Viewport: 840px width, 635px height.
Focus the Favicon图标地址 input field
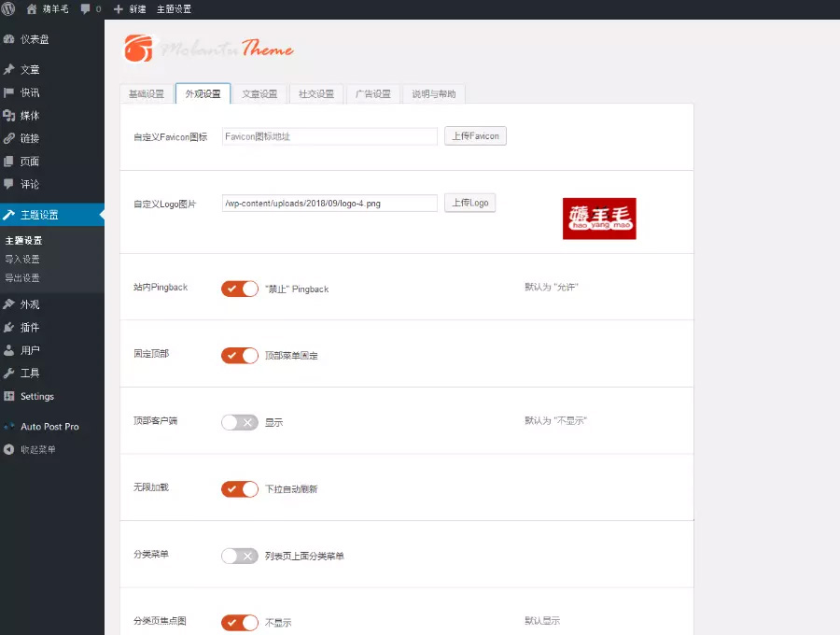[x=329, y=136]
